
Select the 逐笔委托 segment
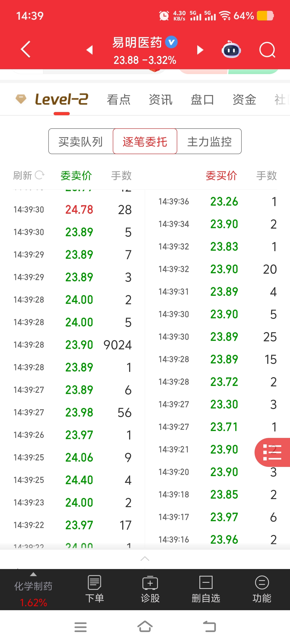click(145, 141)
